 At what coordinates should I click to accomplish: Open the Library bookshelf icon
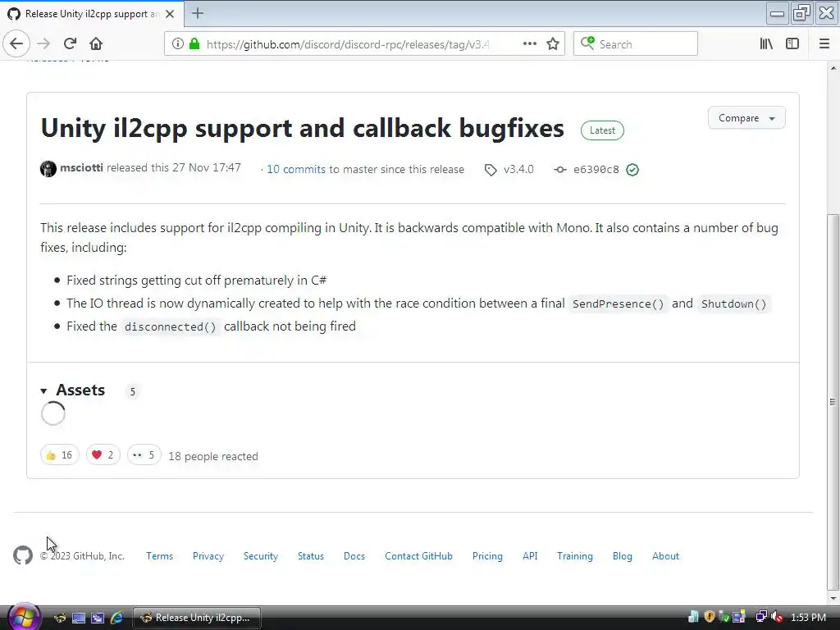[x=766, y=44]
